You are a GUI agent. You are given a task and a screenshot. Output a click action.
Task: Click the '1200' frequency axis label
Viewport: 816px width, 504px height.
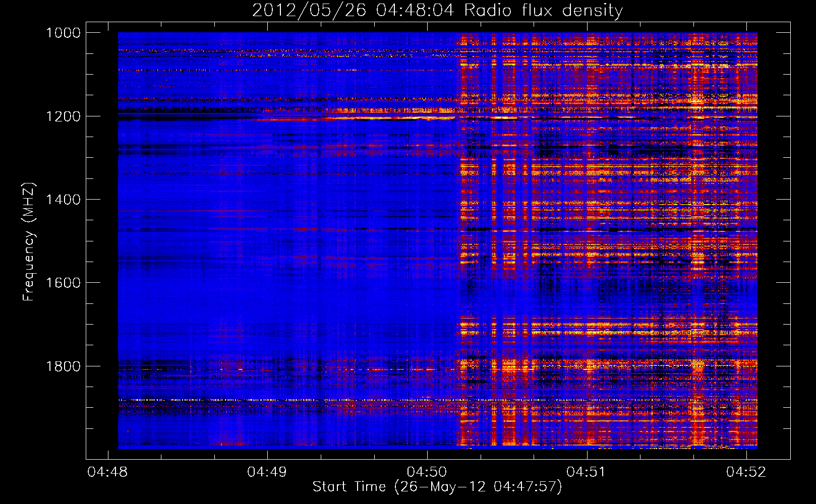(x=63, y=116)
